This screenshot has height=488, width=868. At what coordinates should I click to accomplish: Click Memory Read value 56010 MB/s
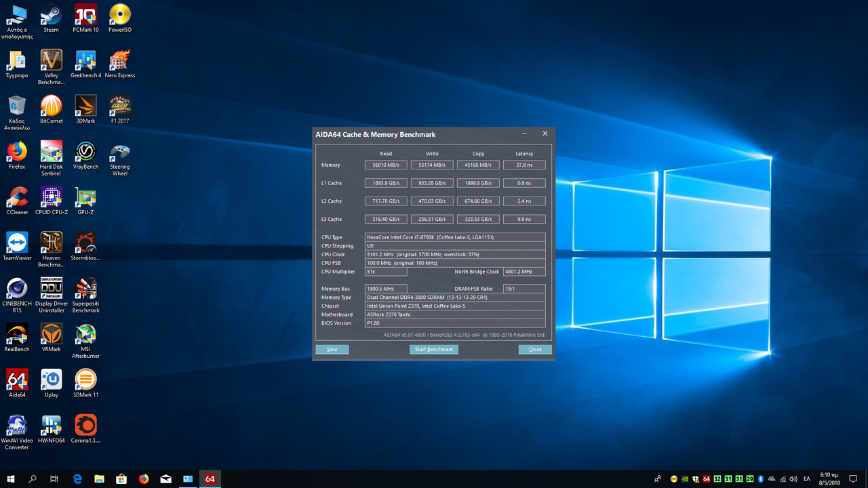pos(386,165)
